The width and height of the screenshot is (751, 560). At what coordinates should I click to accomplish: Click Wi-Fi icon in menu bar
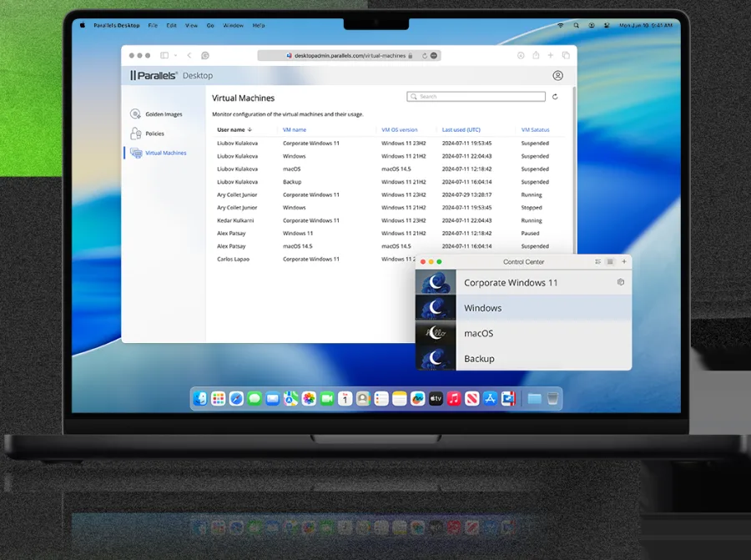[x=561, y=25]
